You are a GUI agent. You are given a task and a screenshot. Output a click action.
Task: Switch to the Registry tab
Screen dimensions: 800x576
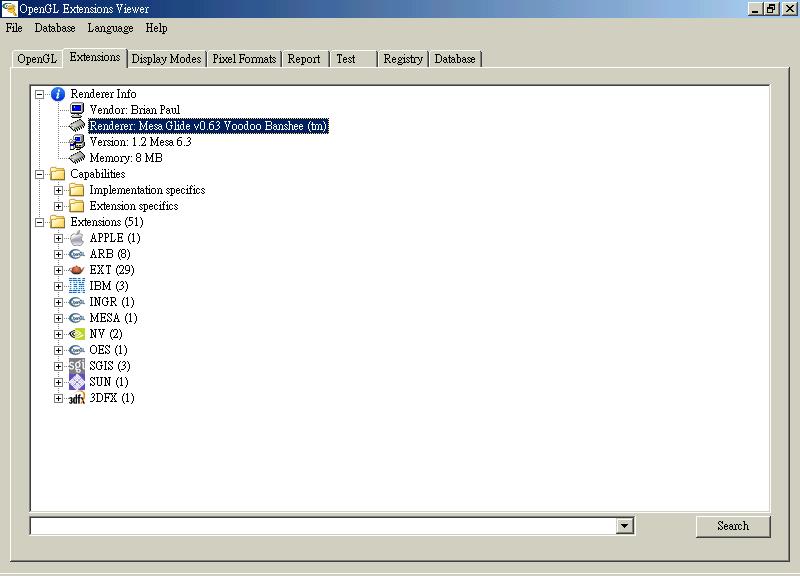pos(403,59)
